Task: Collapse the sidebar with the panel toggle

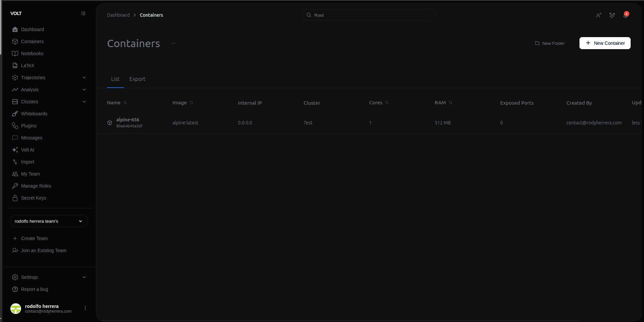Action: 83,13
